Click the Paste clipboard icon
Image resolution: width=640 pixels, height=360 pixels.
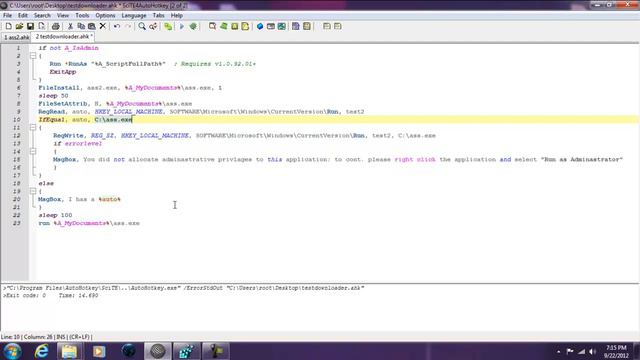click(x=92, y=26)
